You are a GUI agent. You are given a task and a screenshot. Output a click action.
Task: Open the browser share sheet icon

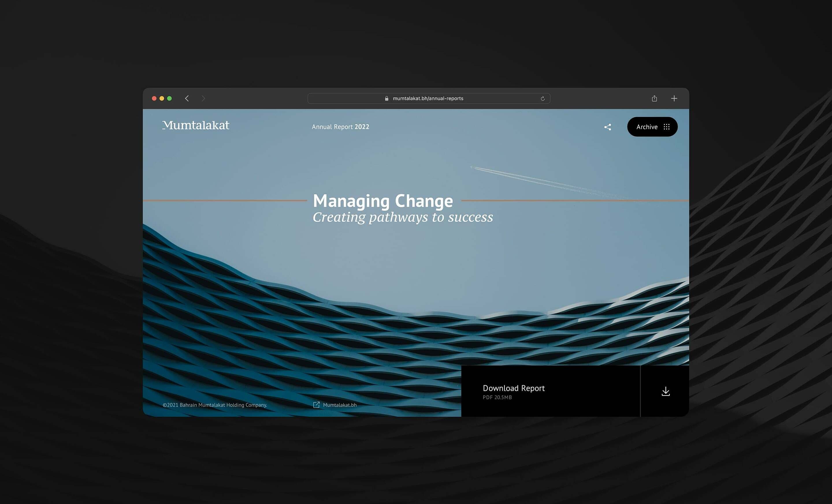pyautogui.click(x=654, y=98)
